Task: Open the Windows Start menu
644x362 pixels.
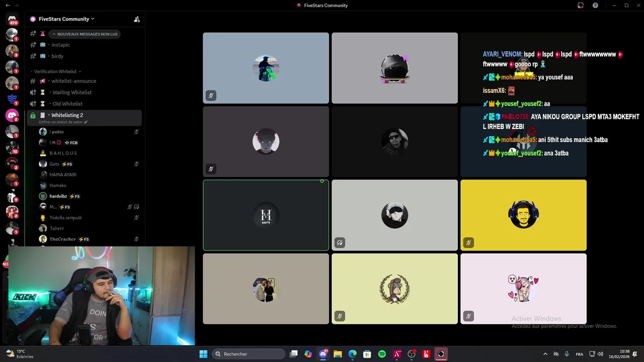Action: tap(203, 354)
